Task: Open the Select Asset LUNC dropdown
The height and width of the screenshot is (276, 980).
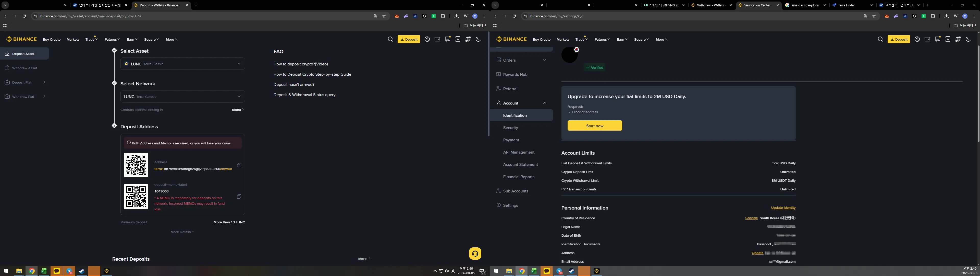Action: (x=183, y=64)
